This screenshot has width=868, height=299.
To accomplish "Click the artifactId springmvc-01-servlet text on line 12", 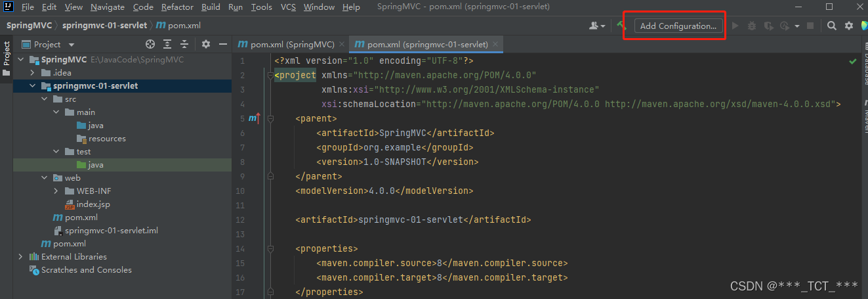I will click(410, 219).
